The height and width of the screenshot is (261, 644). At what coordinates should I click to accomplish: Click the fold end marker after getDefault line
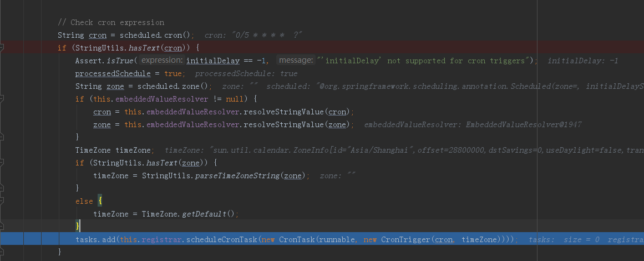(x=1, y=226)
